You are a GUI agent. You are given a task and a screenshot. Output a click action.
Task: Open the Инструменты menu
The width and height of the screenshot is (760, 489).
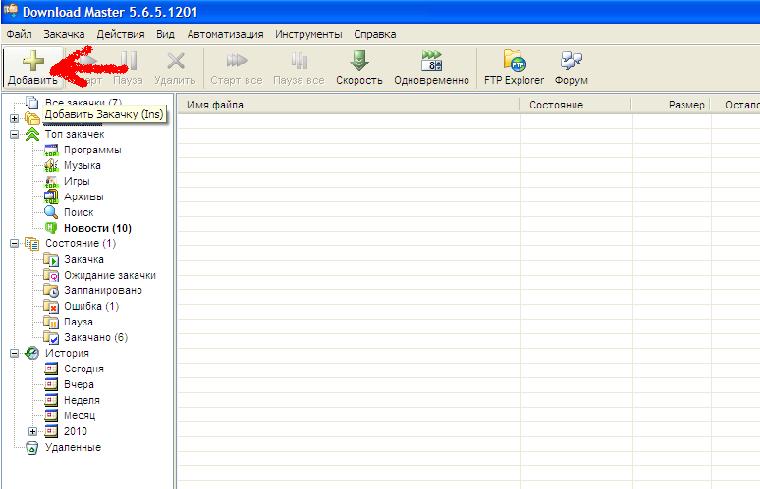[309, 34]
